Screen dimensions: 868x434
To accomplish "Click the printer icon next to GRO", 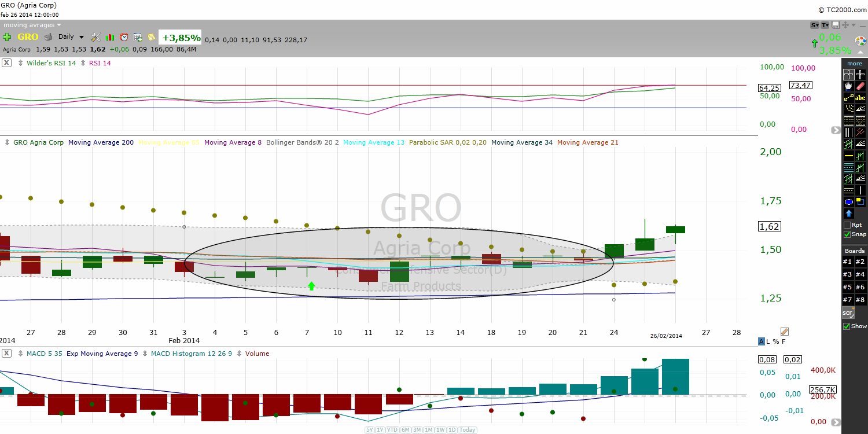I will pos(47,36).
